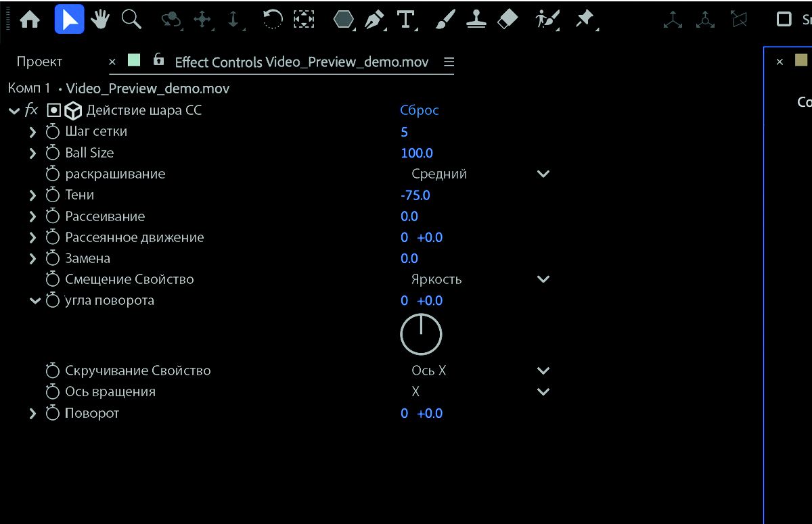The image size is (812, 524).
Task: Select the Eraser tool
Action: click(x=507, y=20)
